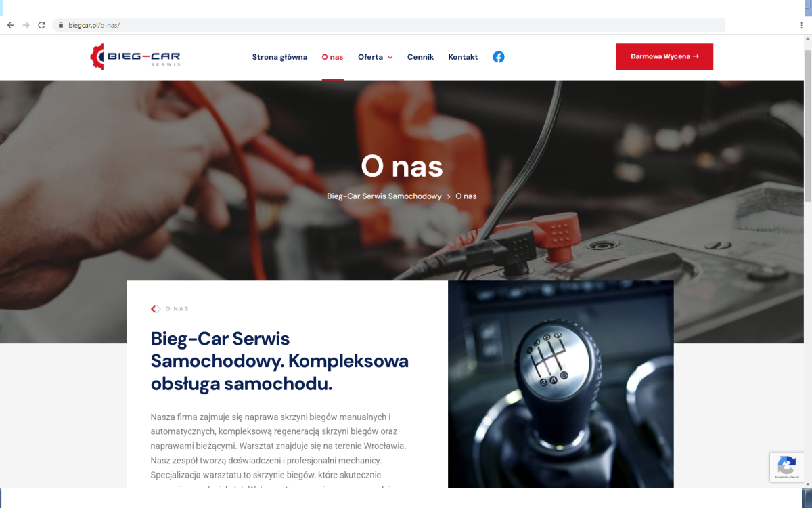Click the red diamond icon beside O NAS
The width and height of the screenshot is (812, 508).
(156, 309)
